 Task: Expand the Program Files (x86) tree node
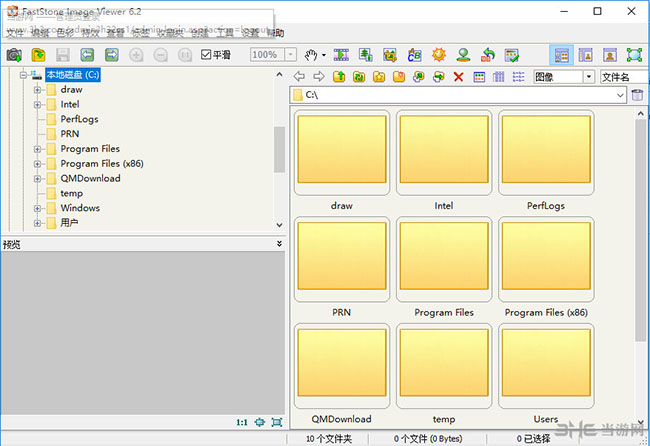pos(37,164)
